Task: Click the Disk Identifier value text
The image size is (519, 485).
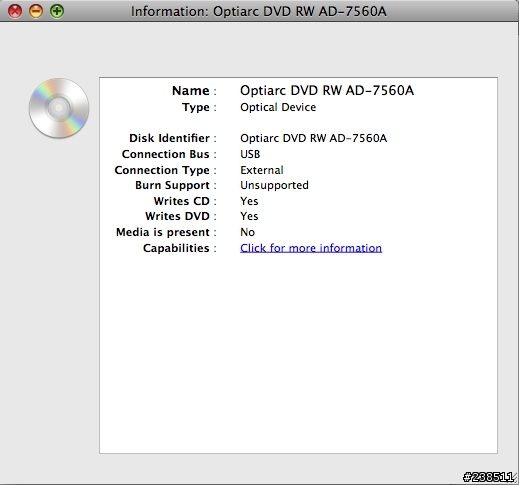Action: pyautogui.click(x=314, y=138)
